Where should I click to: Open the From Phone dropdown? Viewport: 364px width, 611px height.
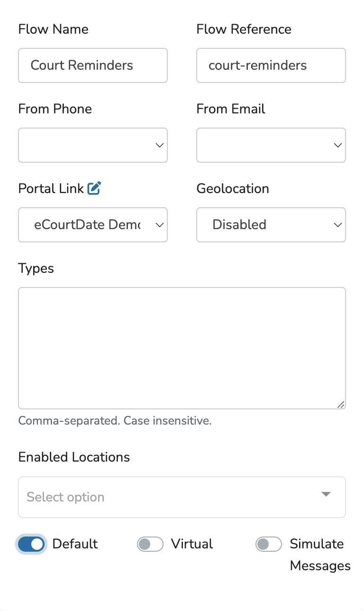pyautogui.click(x=93, y=145)
